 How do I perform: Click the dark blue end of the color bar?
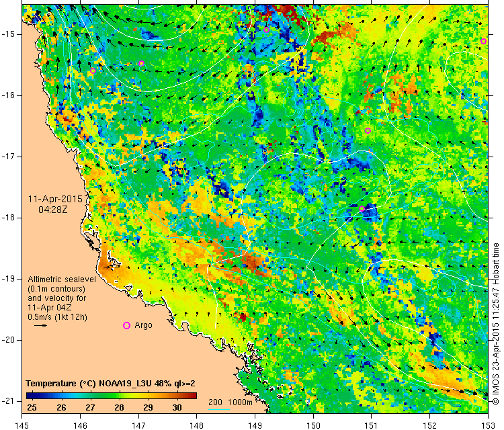click(30, 396)
